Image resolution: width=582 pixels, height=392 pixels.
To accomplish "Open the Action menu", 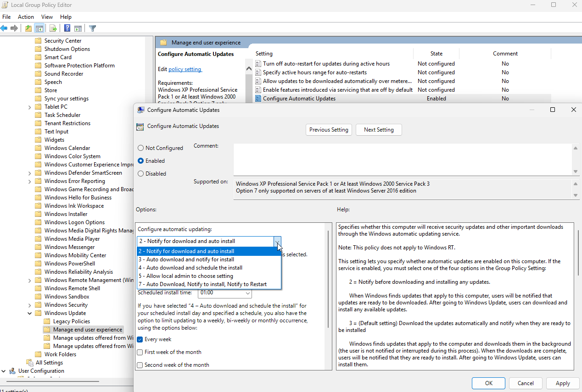I will [26, 17].
